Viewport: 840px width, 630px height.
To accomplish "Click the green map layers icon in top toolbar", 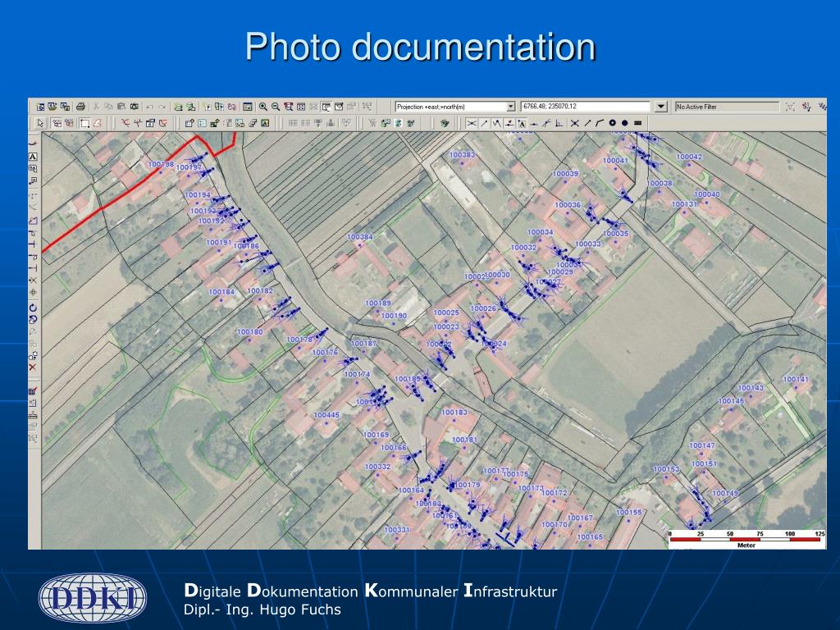I will click(x=178, y=107).
